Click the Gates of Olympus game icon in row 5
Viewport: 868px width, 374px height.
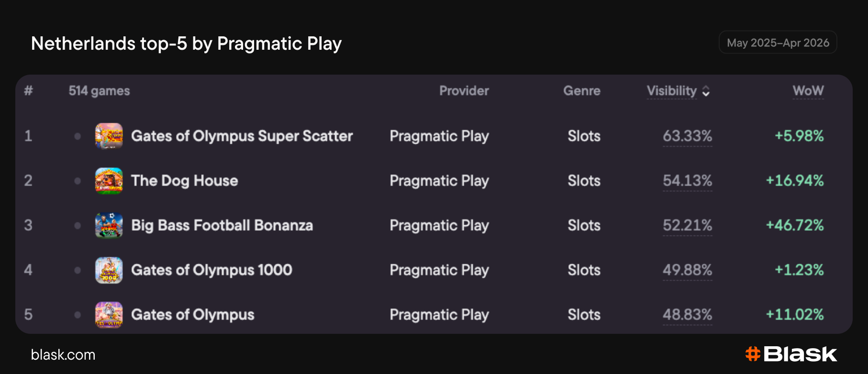109,315
